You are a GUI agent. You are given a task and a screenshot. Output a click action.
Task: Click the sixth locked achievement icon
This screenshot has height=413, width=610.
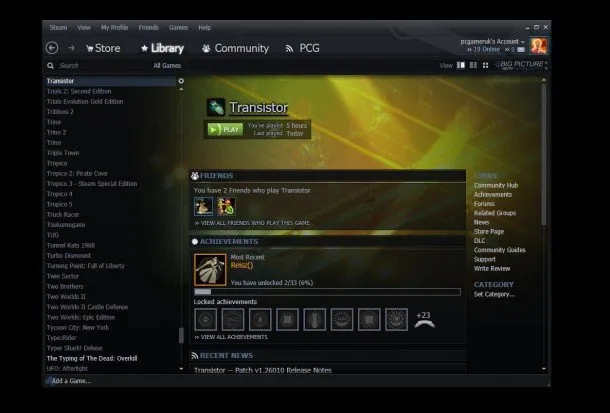(x=342, y=320)
